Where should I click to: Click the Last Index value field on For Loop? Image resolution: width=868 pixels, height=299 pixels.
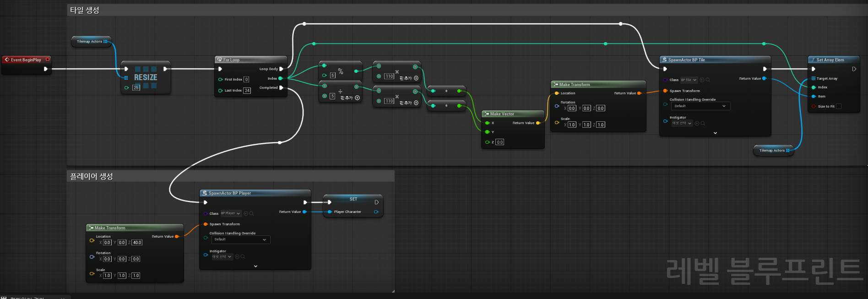(x=247, y=90)
